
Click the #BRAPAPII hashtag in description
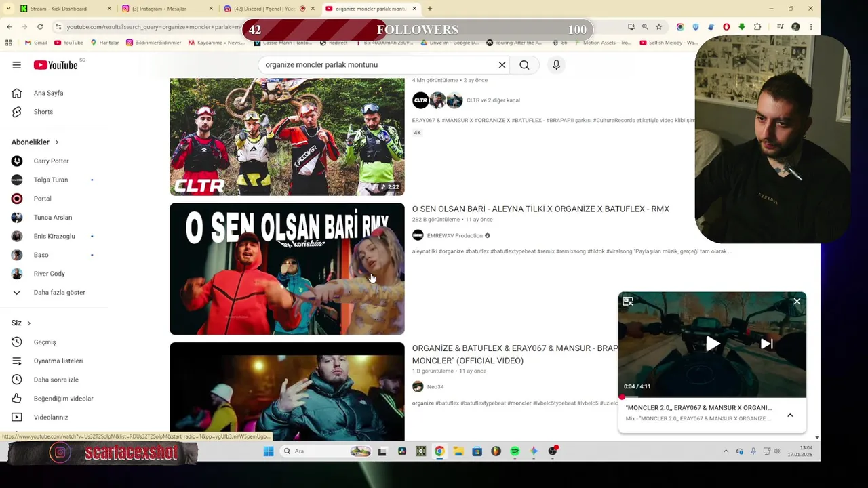559,121
